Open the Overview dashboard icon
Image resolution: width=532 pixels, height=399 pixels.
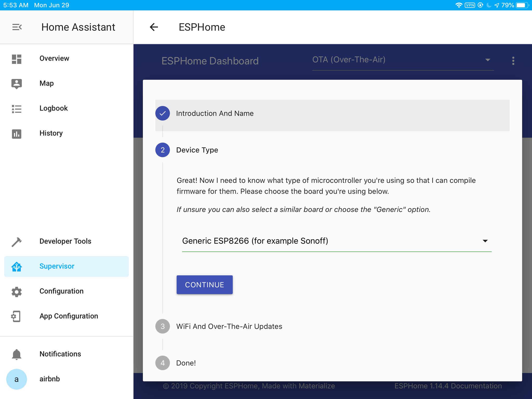pyautogui.click(x=17, y=59)
